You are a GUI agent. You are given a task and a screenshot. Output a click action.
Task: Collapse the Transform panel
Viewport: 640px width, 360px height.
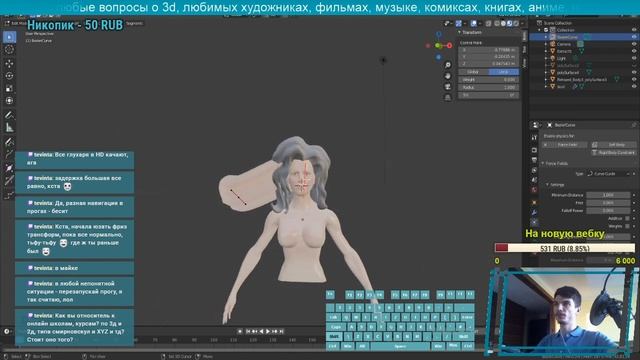(460, 32)
